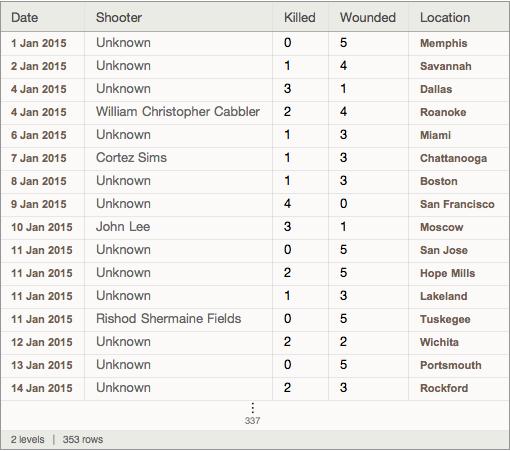This screenshot has height=451, width=510.
Task: Open the Miami location link
Action: pyautogui.click(x=435, y=135)
